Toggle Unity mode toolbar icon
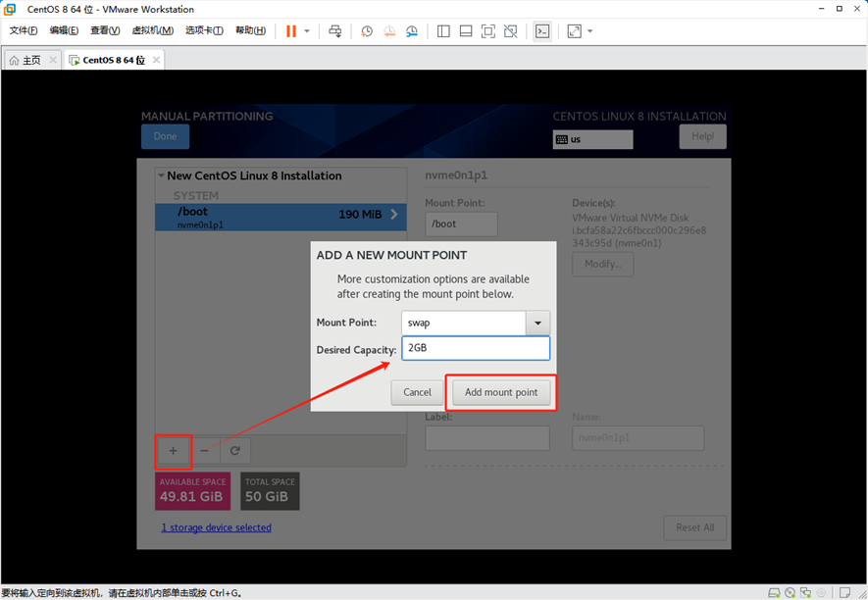The height and width of the screenshot is (600, 868). click(x=510, y=31)
